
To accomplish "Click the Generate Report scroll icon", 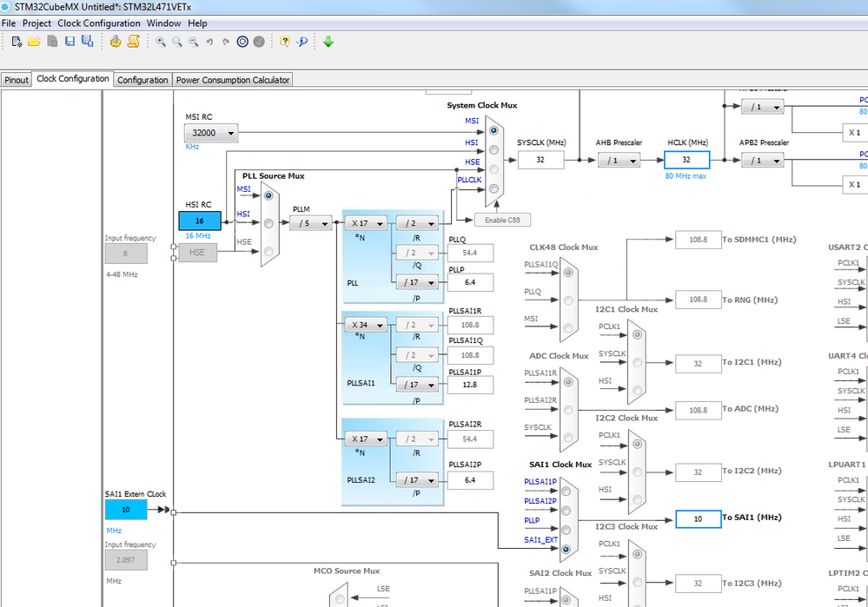I will (x=134, y=42).
